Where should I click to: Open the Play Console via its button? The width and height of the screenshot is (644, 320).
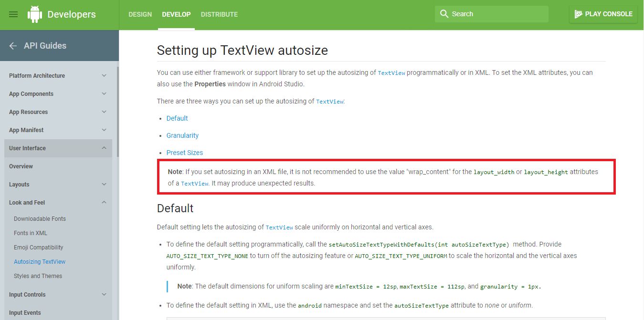click(x=603, y=14)
